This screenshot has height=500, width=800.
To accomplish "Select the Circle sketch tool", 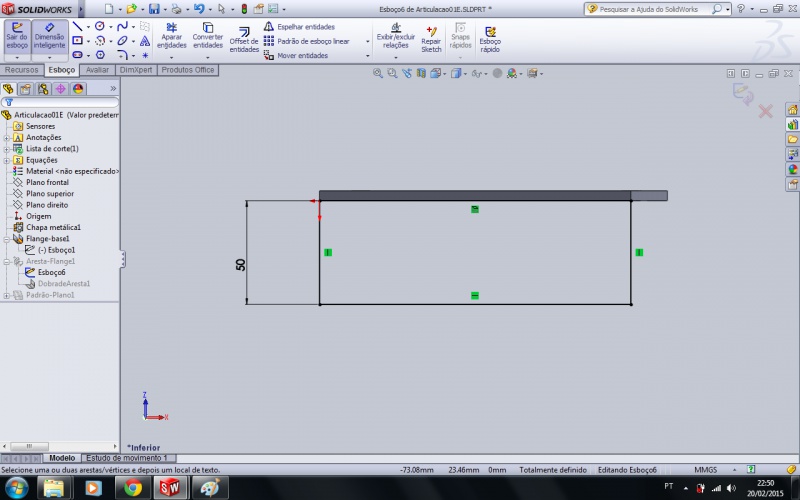I will pyautogui.click(x=100, y=27).
